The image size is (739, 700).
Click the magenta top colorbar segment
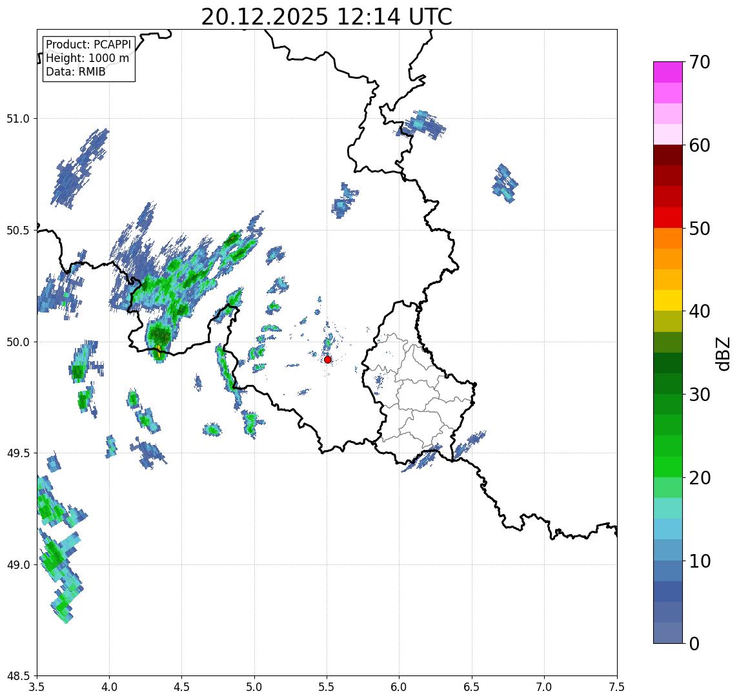tap(668, 72)
